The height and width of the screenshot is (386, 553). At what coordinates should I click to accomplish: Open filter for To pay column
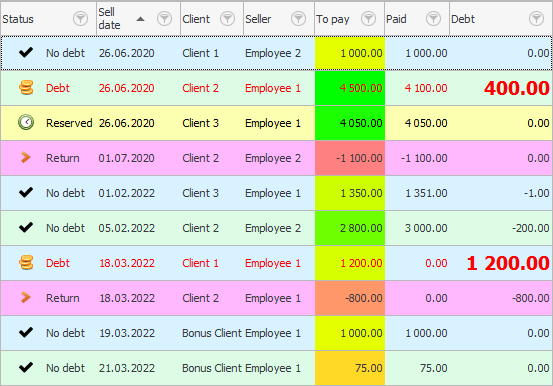point(369,18)
